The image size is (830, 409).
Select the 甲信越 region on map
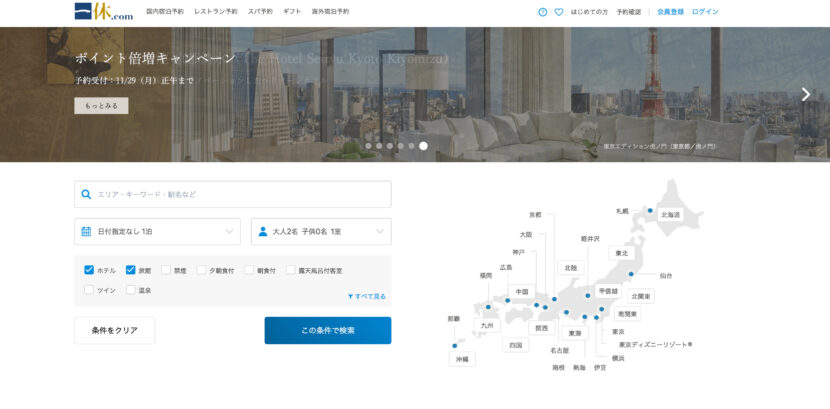pos(607,290)
